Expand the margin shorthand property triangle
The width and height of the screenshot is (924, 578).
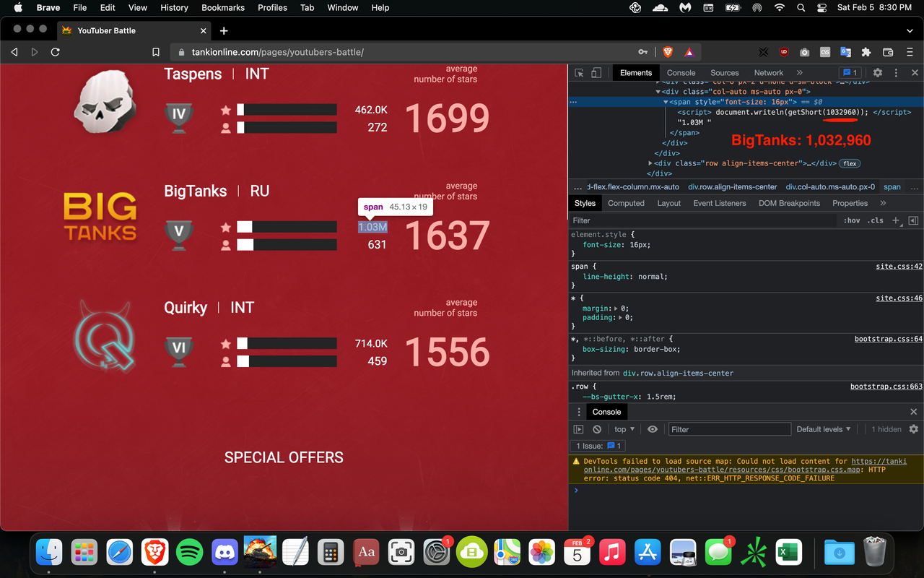616,309
